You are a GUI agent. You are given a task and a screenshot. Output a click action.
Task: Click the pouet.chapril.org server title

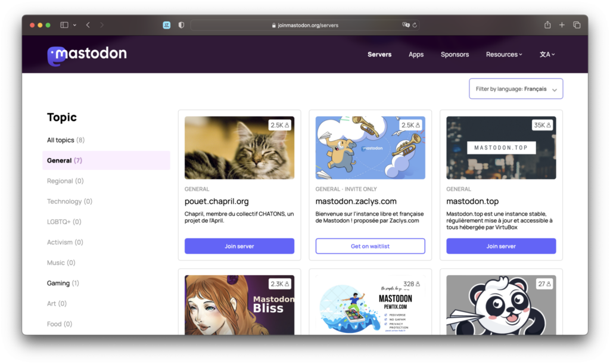(x=217, y=201)
